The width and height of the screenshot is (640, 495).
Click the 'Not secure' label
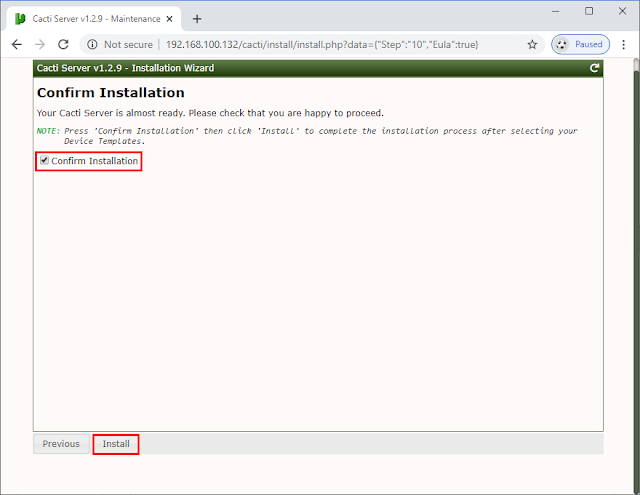click(x=128, y=44)
